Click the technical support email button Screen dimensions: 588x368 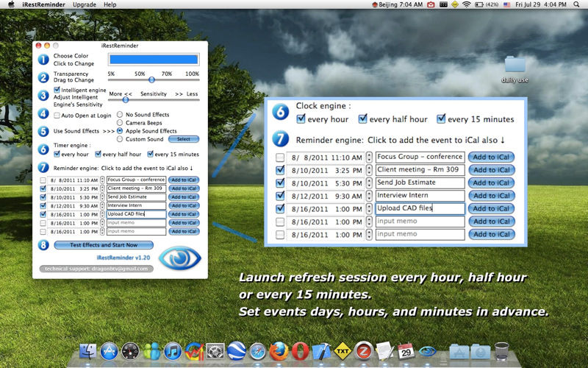pyautogui.click(x=96, y=269)
